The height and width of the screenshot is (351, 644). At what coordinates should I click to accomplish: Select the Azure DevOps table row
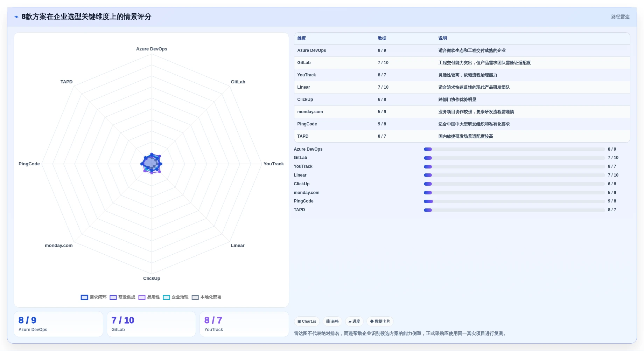(462, 50)
